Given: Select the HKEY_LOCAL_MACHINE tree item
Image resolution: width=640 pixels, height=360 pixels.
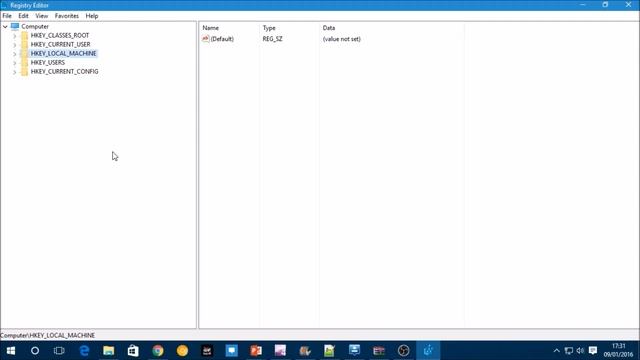Looking at the screenshot, I should [63, 53].
